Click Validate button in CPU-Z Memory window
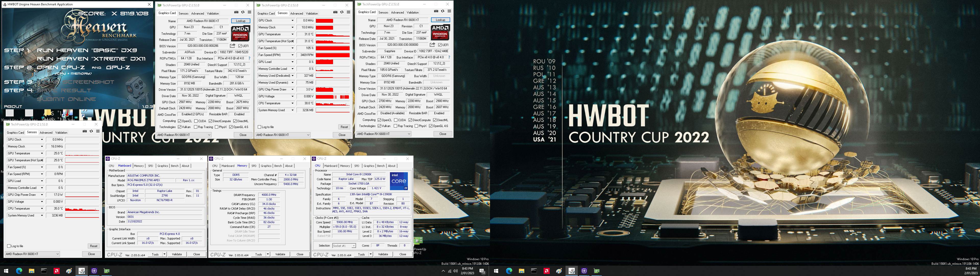980x276 pixels. (280, 254)
